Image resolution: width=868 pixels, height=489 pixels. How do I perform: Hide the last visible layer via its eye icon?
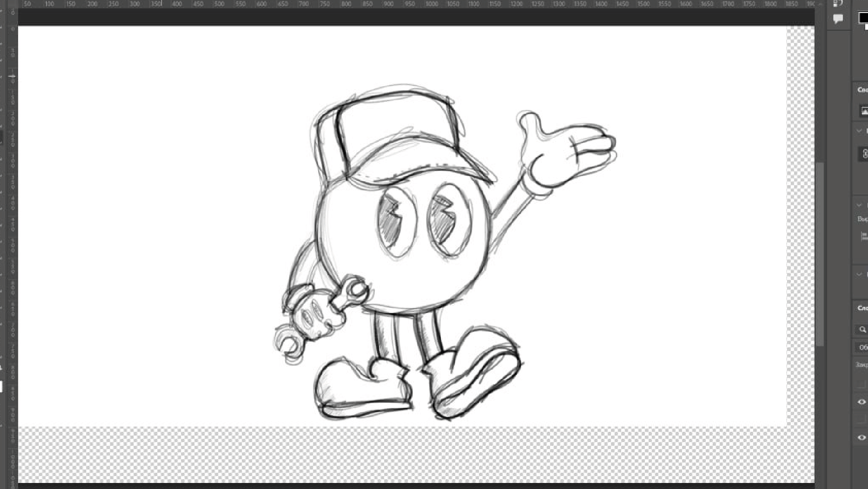pos(861,437)
